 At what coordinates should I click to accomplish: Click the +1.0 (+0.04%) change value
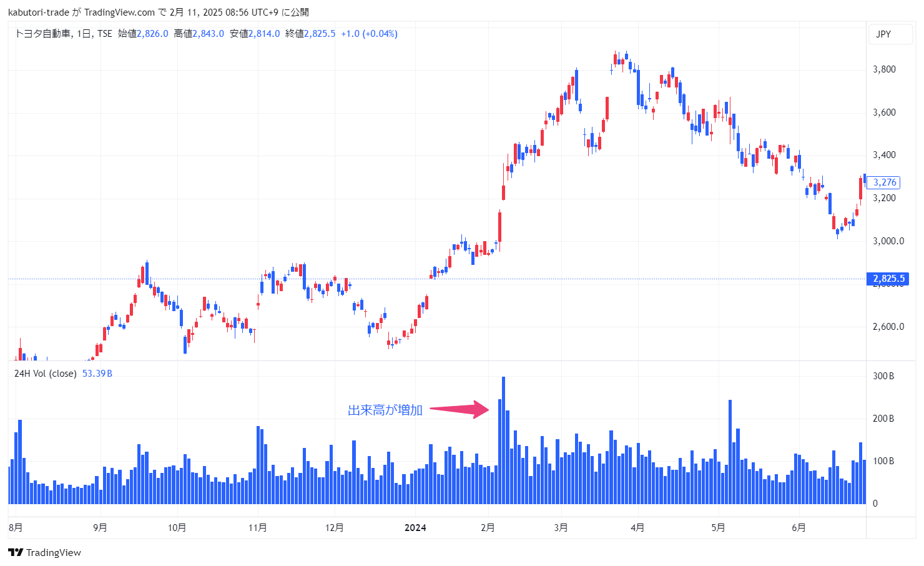pyautogui.click(x=369, y=34)
